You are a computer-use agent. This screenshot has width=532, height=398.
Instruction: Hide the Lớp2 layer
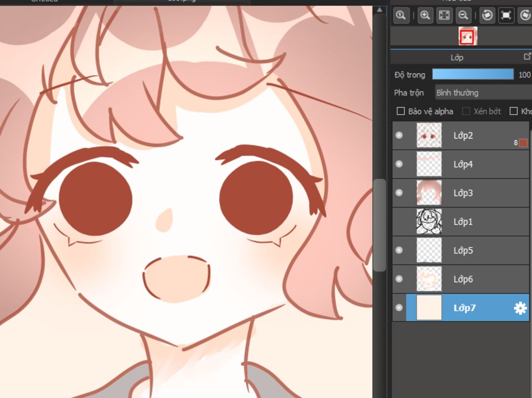[399, 135]
